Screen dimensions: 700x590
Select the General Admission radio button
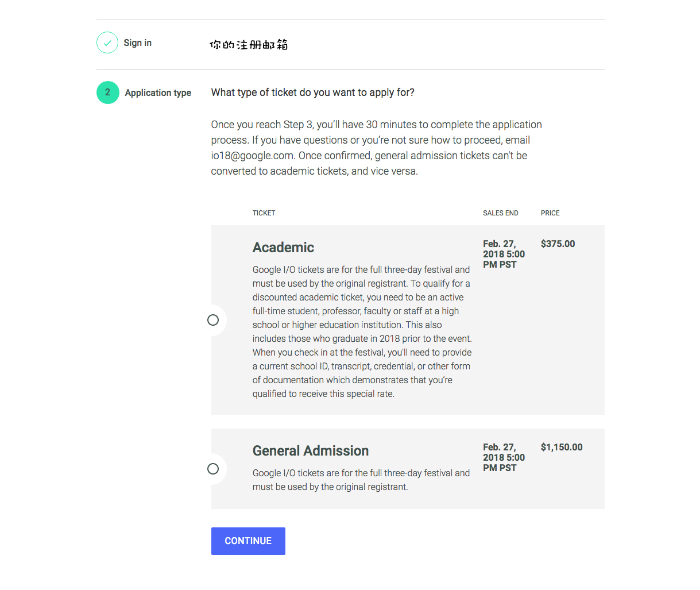pos(213,469)
